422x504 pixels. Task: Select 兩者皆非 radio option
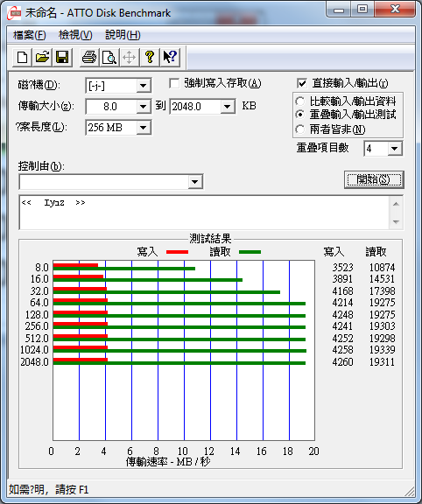coord(299,129)
